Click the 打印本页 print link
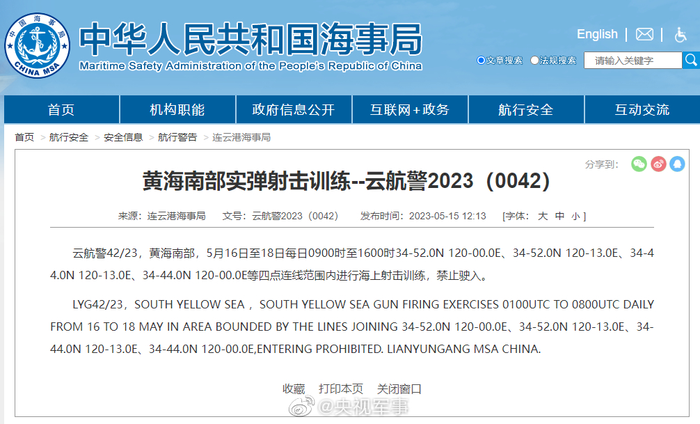 pyautogui.click(x=341, y=389)
